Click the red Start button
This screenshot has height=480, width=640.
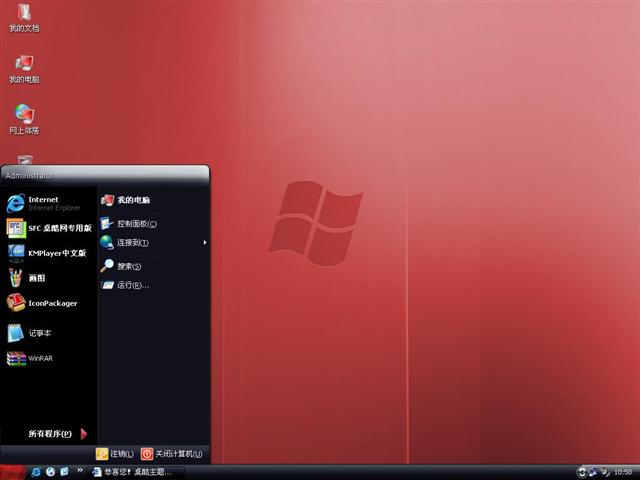click(13, 472)
